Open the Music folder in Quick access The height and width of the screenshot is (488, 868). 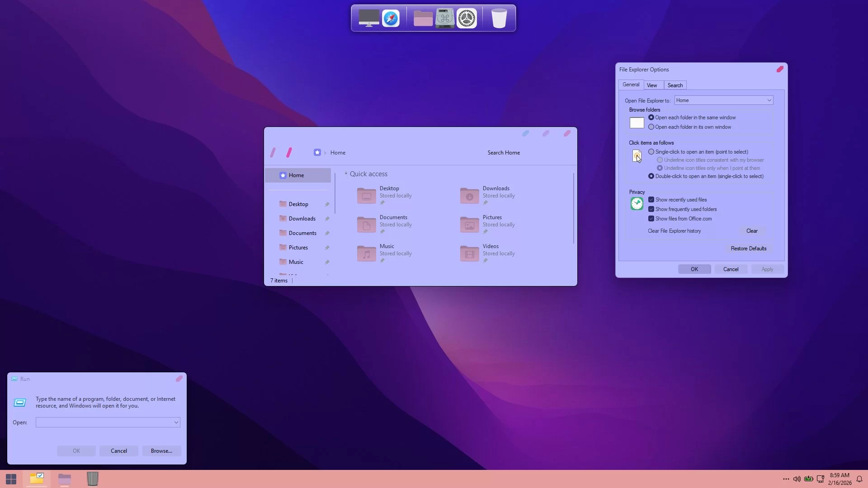[x=366, y=253]
